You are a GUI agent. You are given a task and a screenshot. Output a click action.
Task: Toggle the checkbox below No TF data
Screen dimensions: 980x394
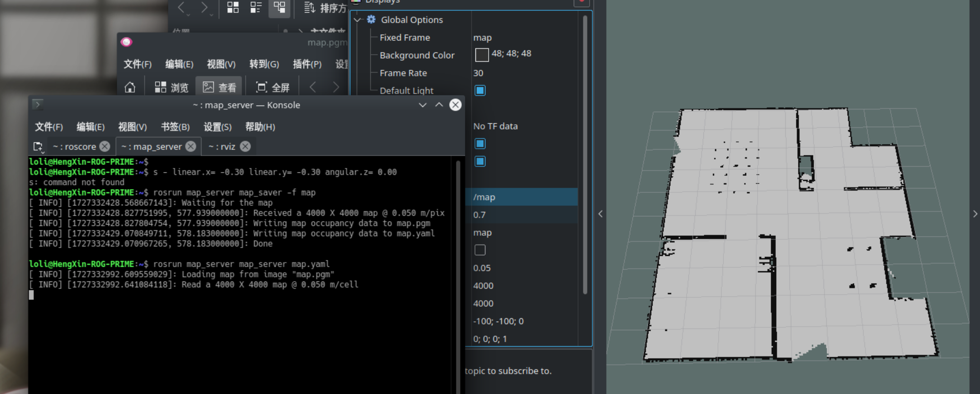point(480,144)
